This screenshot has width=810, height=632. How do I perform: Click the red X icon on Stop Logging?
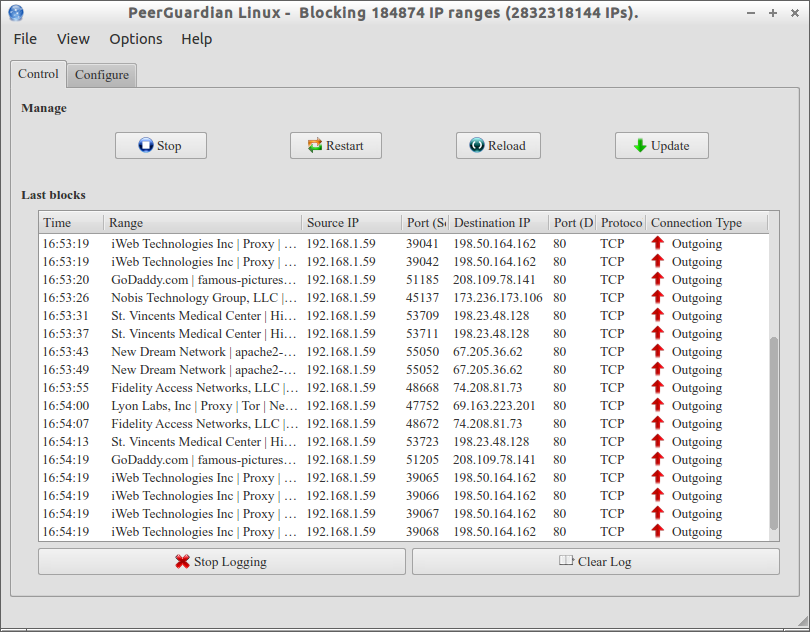point(182,561)
